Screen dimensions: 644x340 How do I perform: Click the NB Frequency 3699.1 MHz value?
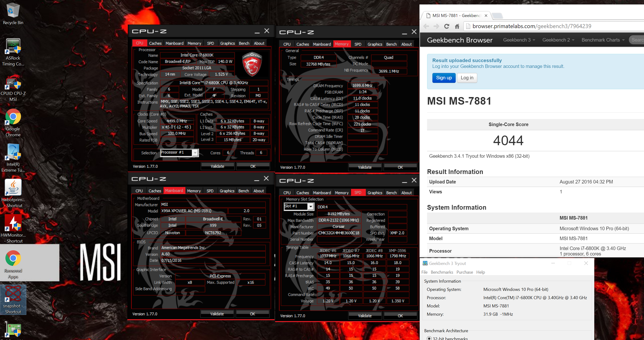coord(389,71)
